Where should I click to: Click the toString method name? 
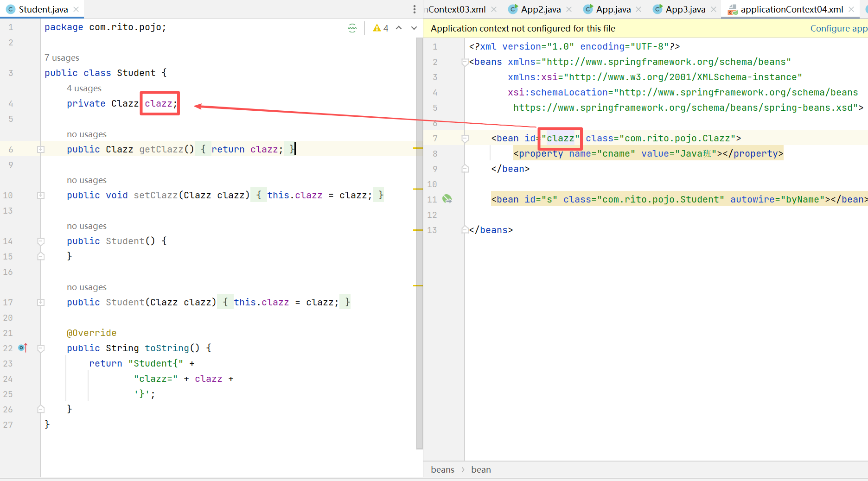(166, 348)
